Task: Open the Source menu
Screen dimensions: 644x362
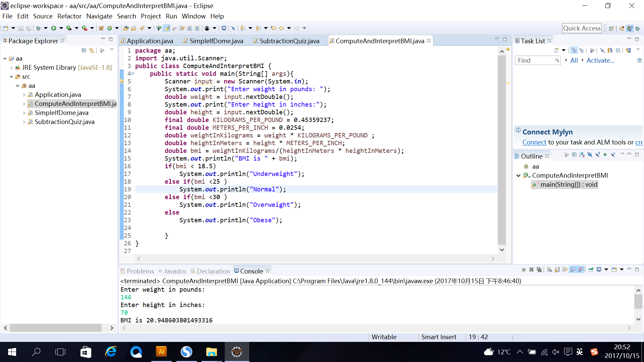Action: [43, 16]
